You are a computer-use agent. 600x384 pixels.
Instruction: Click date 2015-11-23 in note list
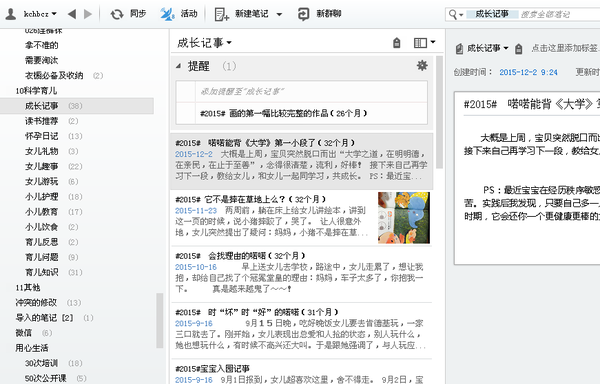point(196,211)
